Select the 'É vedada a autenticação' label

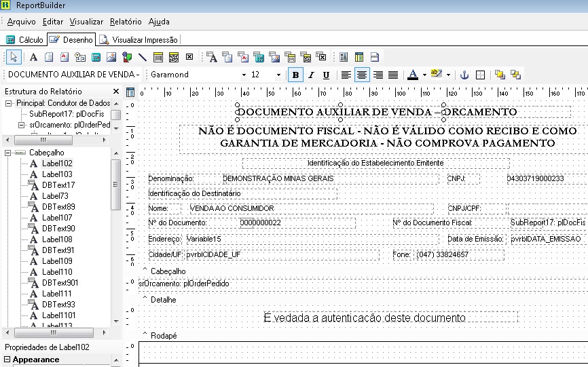point(390,317)
